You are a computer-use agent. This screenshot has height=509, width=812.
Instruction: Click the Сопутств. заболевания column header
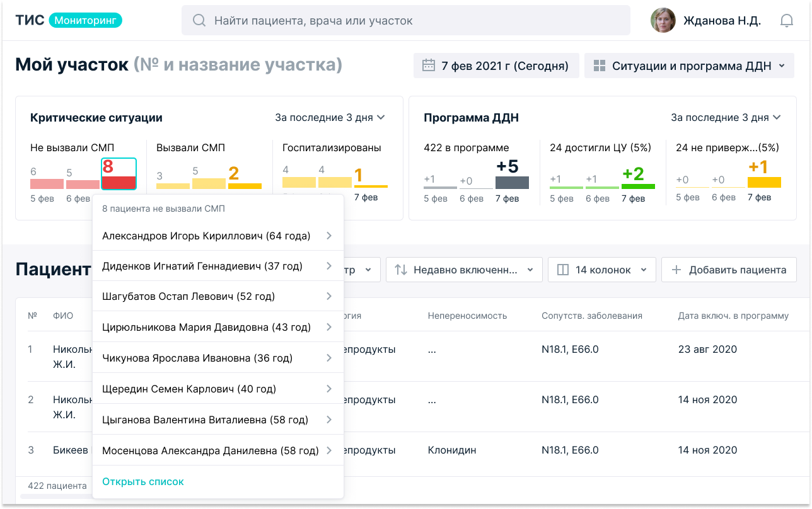tap(592, 316)
